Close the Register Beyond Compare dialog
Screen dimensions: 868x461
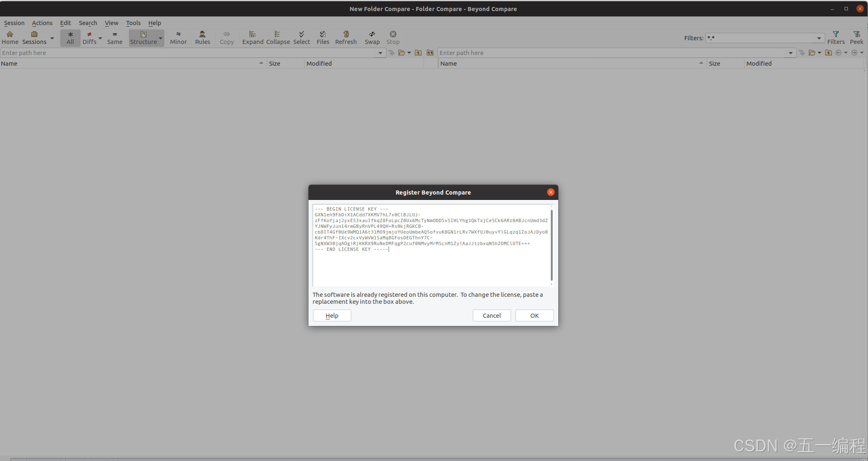(550, 192)
